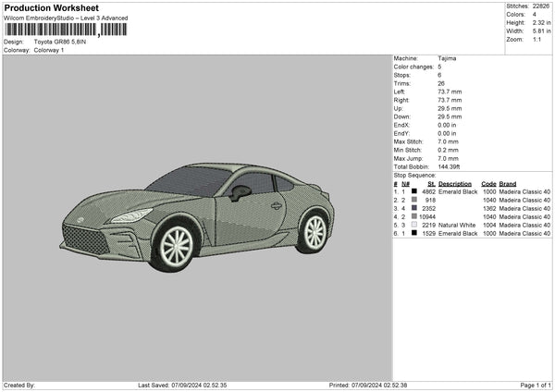
Task: Click the Stitches count 22826
Action: (543, 6)
